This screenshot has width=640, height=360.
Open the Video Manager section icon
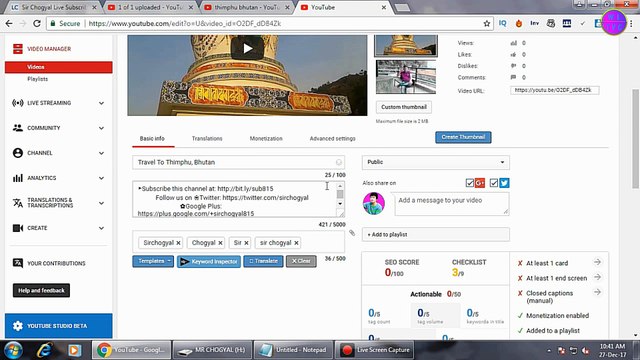(x=18, y=49)
